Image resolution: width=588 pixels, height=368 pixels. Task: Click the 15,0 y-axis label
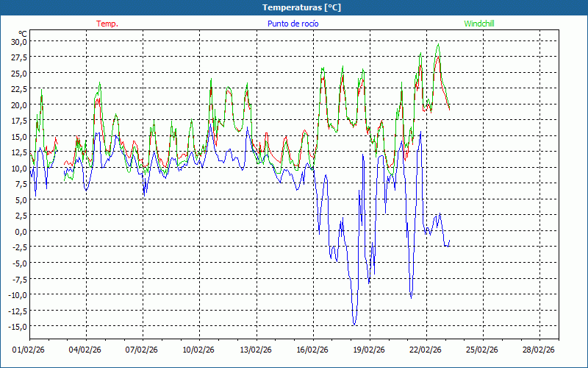18,136
